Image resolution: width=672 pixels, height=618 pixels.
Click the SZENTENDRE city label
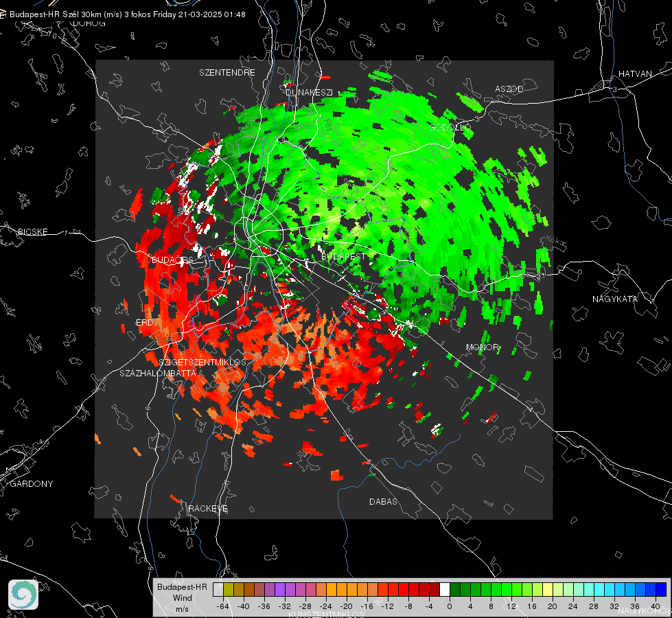click(227, 73)
